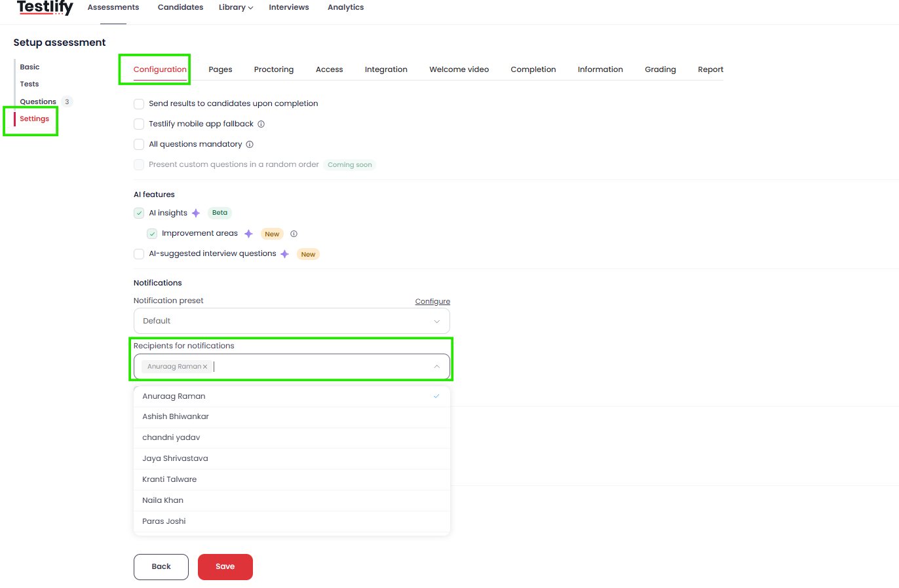899x588 pixels.
Task: Switch to the Proctoring tab
Action: (x=274, y=69)
